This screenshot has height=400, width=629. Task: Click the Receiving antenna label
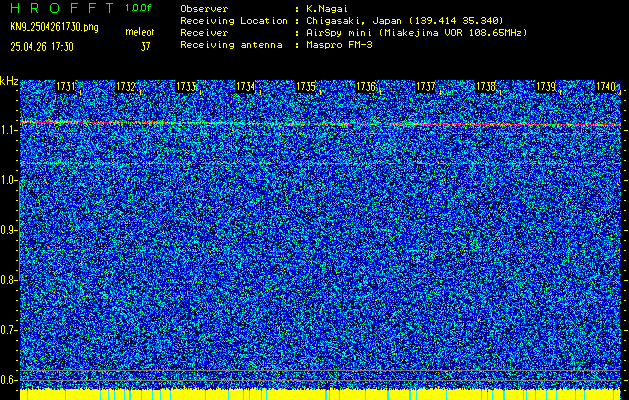[231, 45]
